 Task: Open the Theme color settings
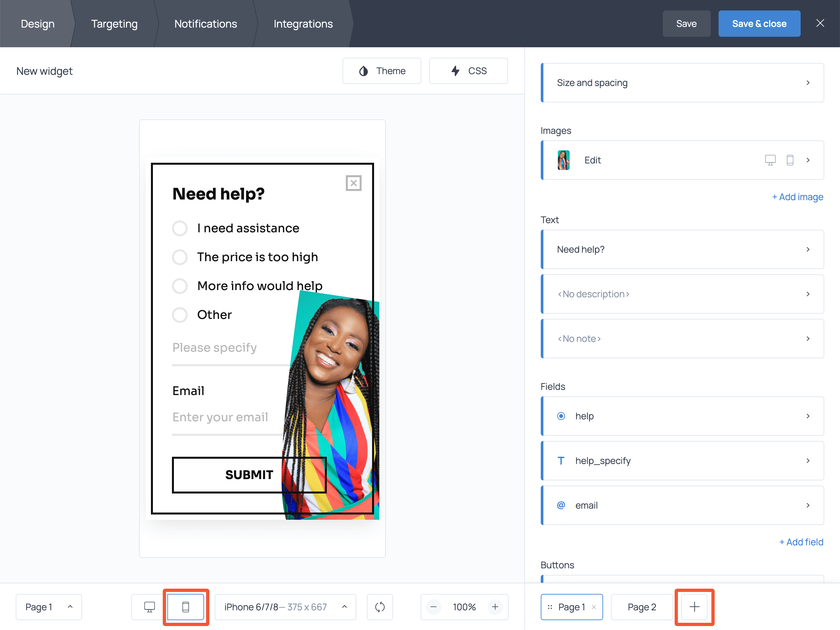(382, 71)
